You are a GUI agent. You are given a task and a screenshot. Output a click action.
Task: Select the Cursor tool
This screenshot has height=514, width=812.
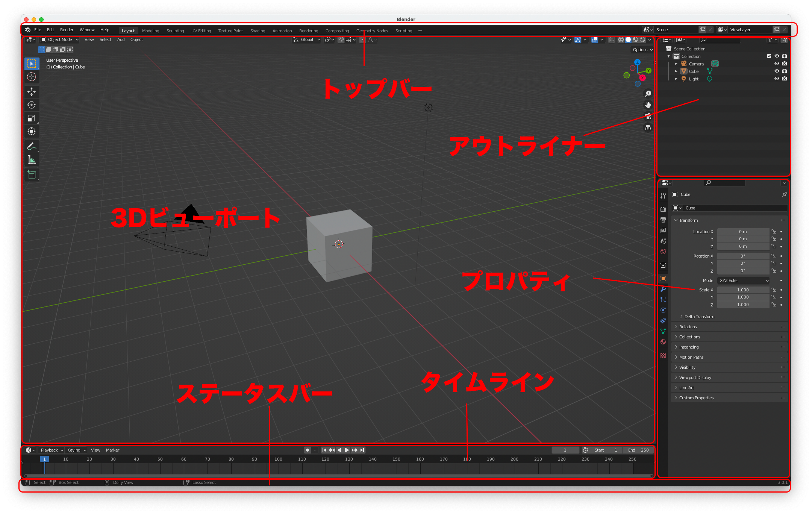32,77
